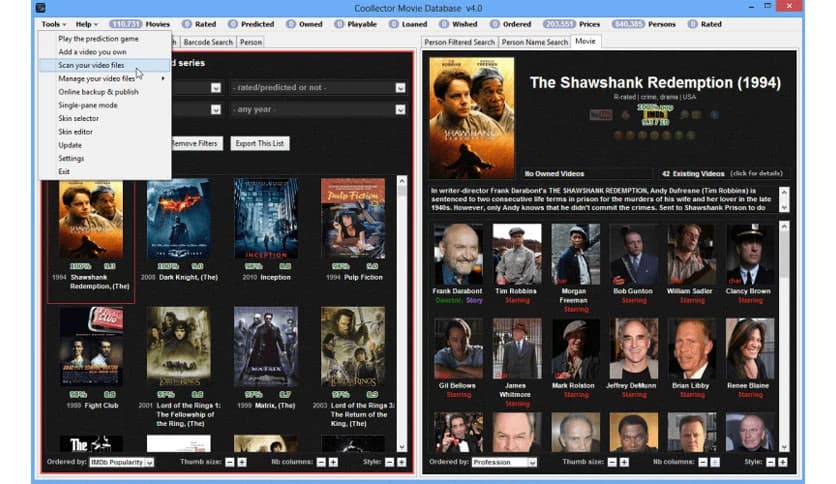Image resolution: width=836 pixels, height=484 pixels.
Task: Open the Tools menu
Action: pos(53,24)
